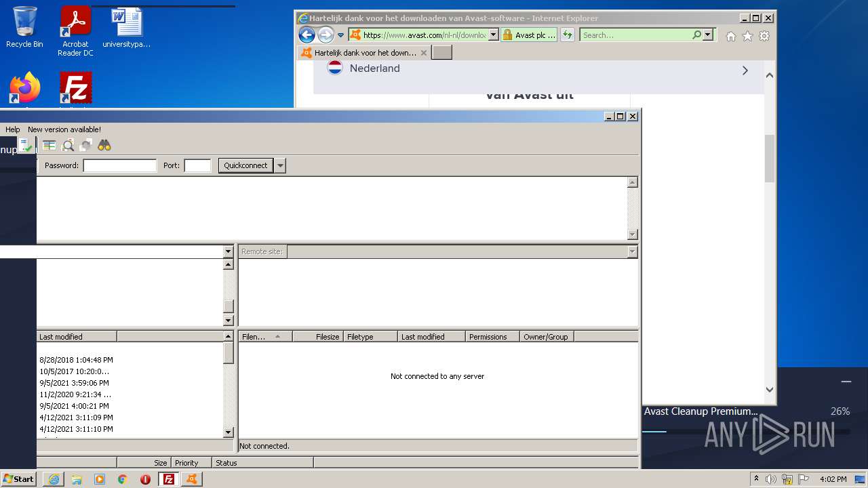Click the local file list scrollbar thumb
Viewport: 868px width, 488px height.
229,353
